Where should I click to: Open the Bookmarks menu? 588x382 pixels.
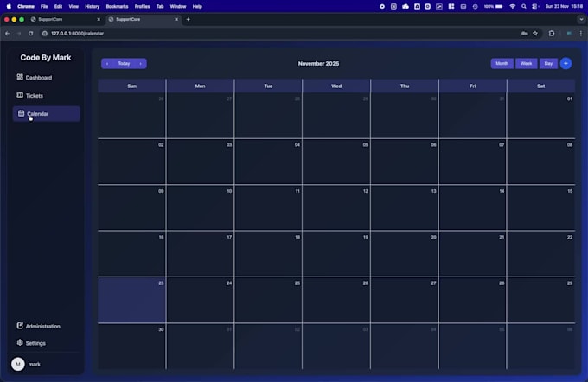click(117, 6)
